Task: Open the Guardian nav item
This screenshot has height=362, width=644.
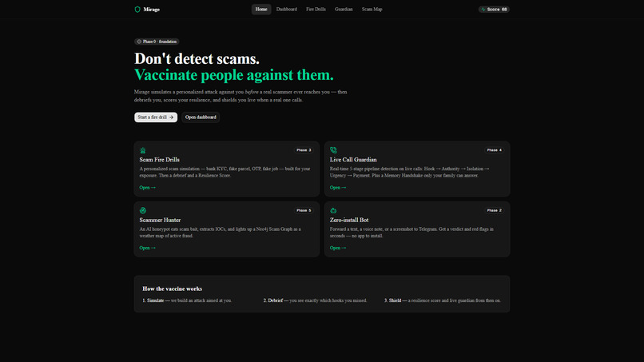Action: pos(344,9)
